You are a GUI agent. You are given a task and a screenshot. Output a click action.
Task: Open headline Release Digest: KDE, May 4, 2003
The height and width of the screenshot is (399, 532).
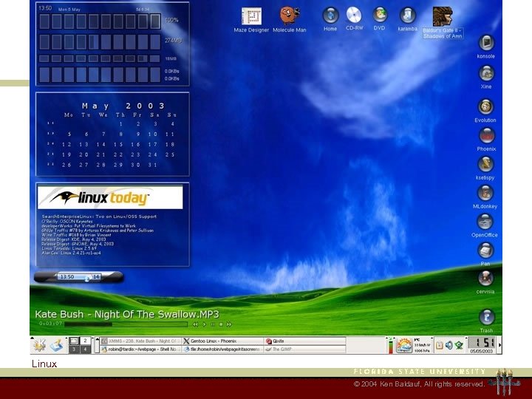pos(74,239)
